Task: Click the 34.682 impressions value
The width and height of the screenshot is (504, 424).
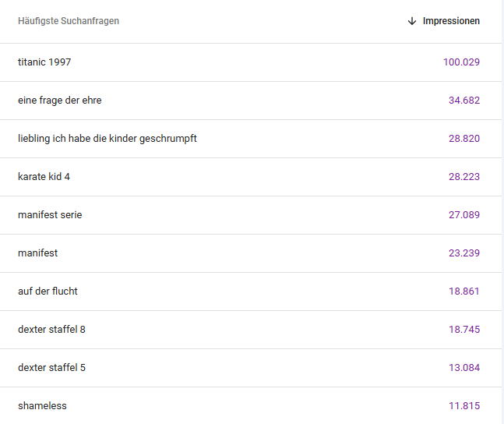Action: coord(463,100)
